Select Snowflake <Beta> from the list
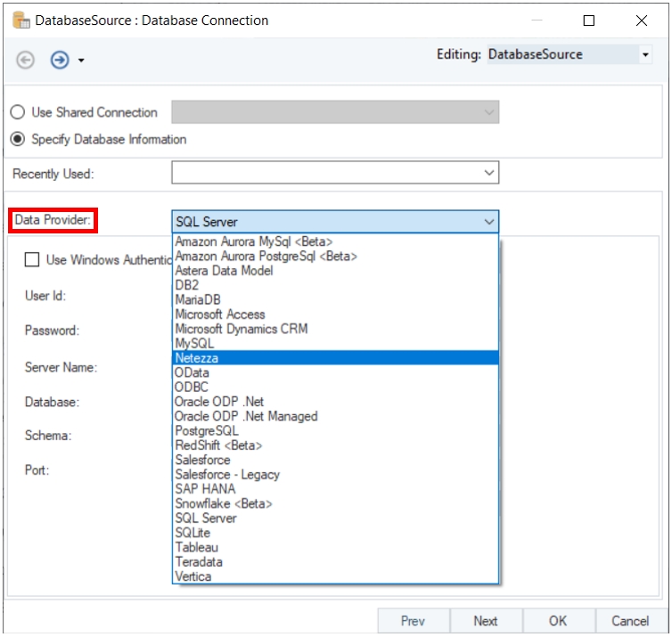 (x=224, y=503)
